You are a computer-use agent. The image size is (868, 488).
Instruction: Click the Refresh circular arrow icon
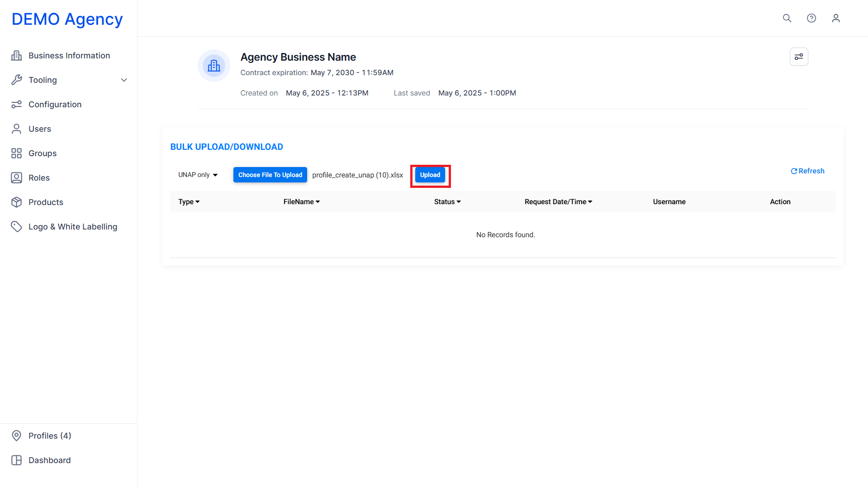click(x=794, y=171)
